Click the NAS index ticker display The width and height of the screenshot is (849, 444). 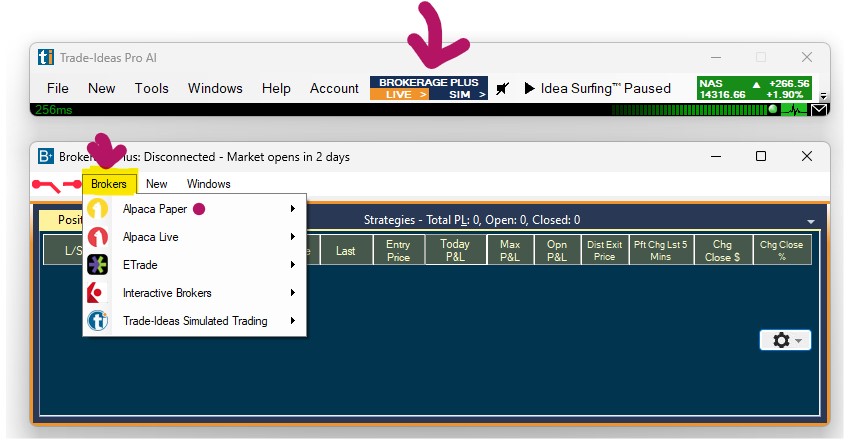coord(754,89)
